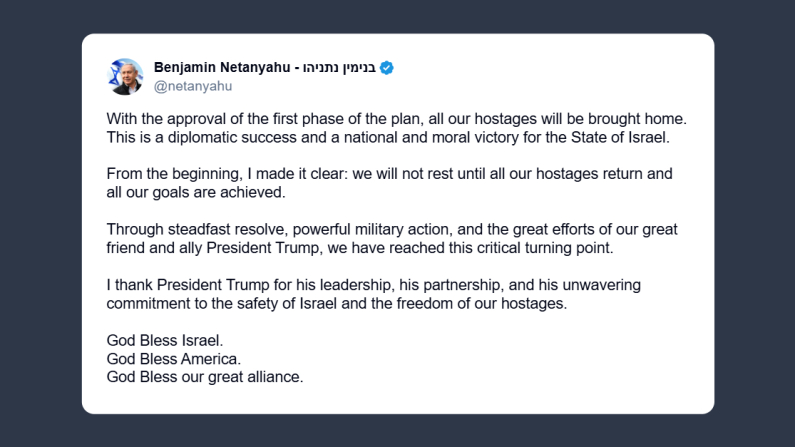
Task: Click the "God Bless our great alliance." line
Action: coord(204,377)
